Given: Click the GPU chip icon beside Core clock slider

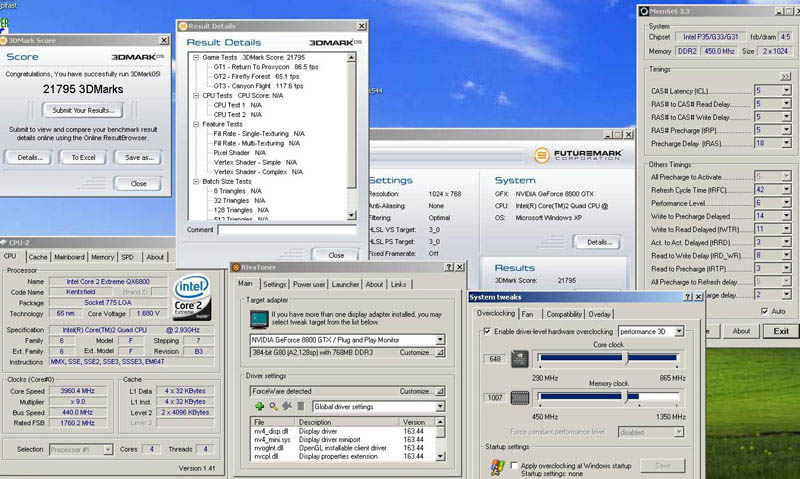Looking at the screenshot, I should 519,359.
